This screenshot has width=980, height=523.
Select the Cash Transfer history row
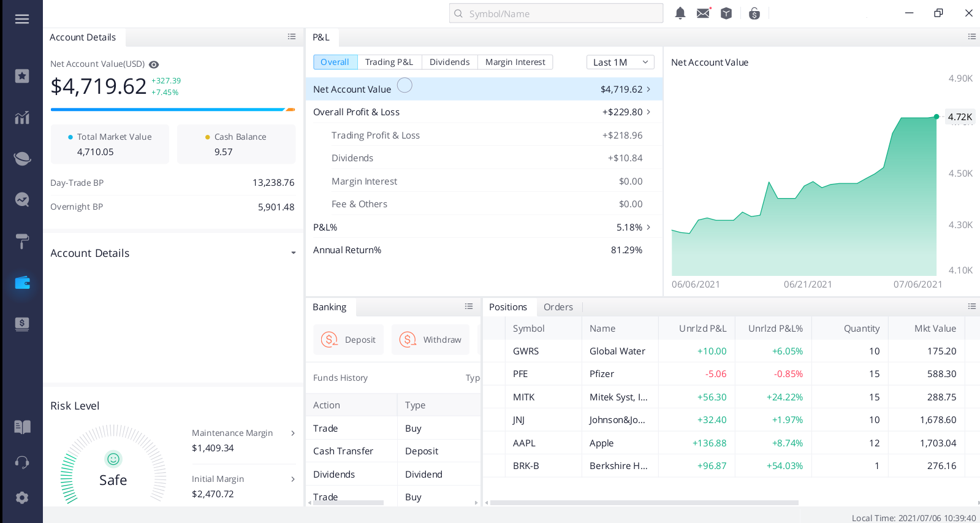(393, 451)
